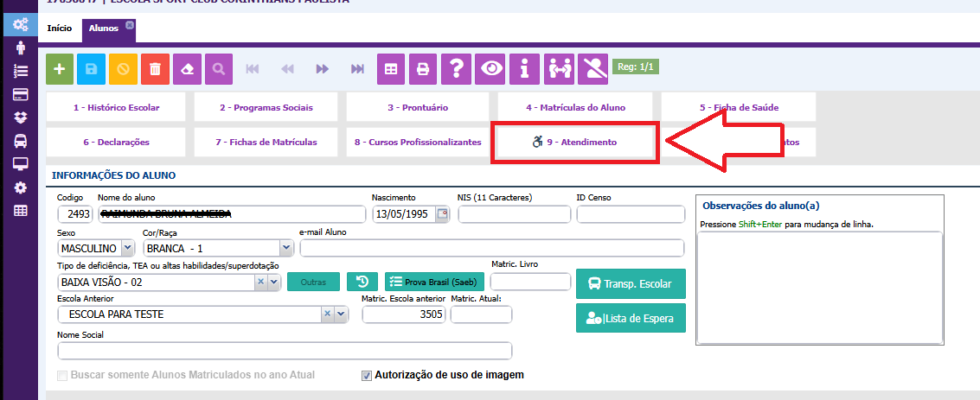Screen dimensions: 980x400
Task: Click the eye view icon in toolbar
Action: click(x=491, y=69)
